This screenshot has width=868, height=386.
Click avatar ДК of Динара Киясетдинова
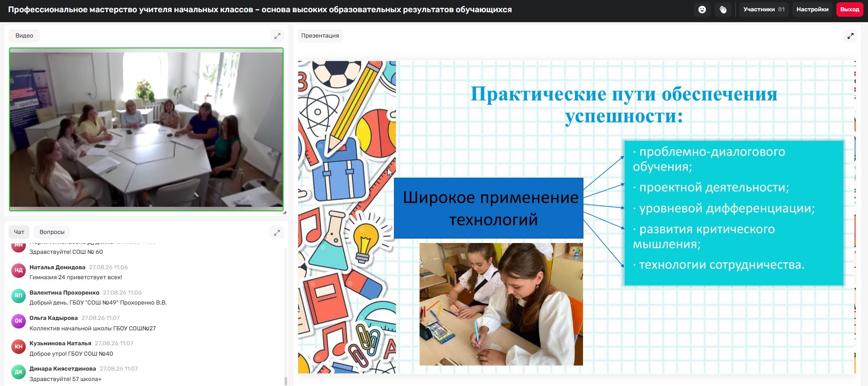(x=19, y=372)
